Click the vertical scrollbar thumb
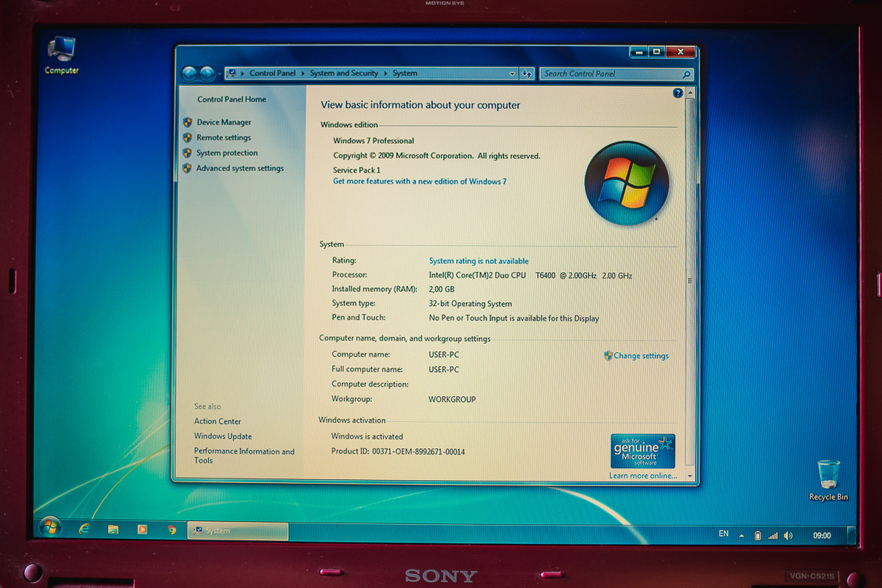This screenshot has width=882, height=588. (x=690, y=281)
